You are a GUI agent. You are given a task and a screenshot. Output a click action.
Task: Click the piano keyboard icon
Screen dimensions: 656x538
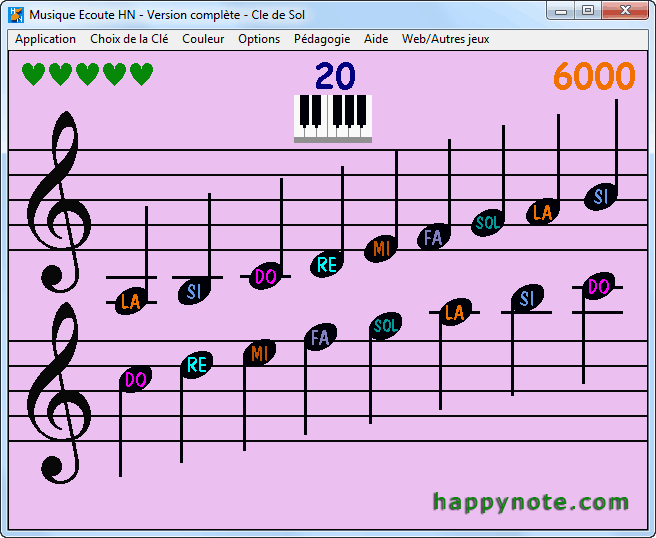(x=333, y=119)
